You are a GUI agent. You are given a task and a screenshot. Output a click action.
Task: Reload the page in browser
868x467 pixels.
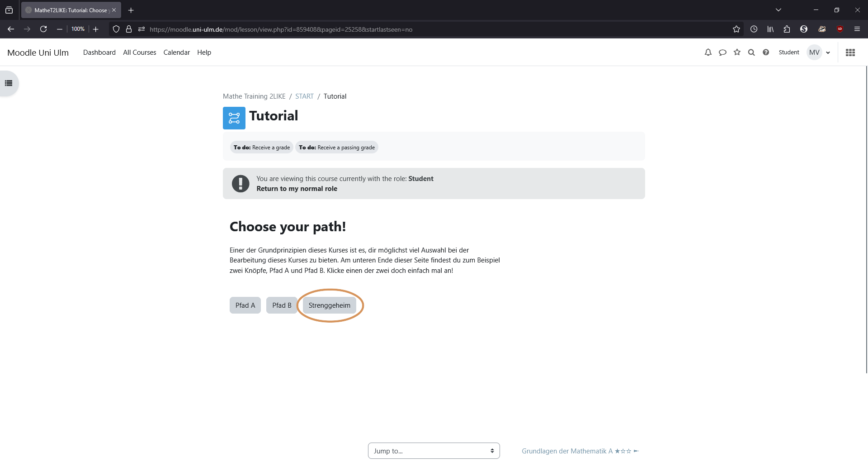coord(43,29)
